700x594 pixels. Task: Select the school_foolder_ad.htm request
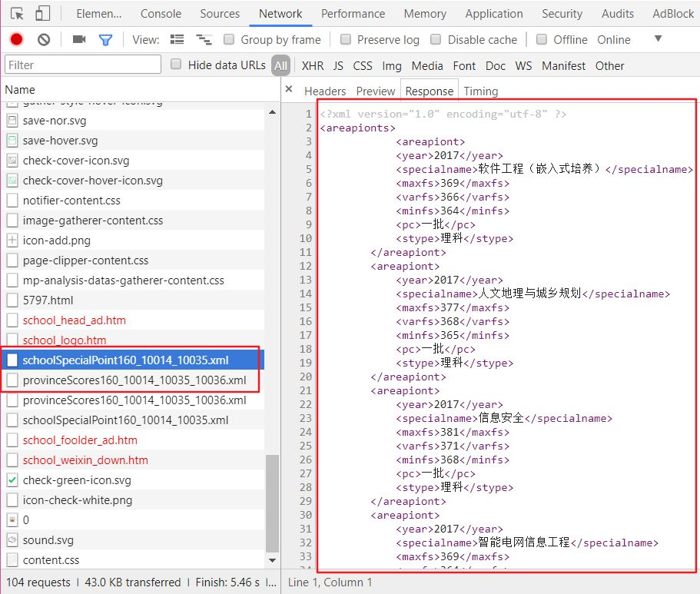tap(133, 440)
